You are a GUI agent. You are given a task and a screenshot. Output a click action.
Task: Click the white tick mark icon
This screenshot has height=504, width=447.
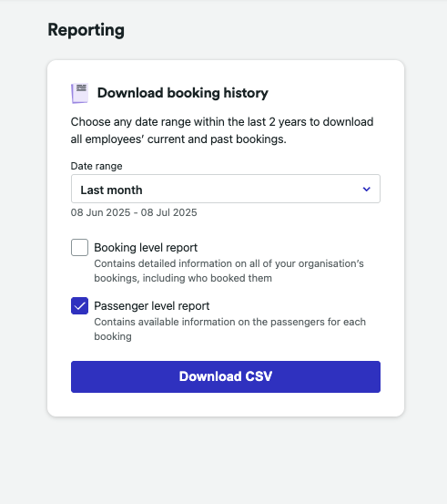pyautogui.click(x=79, y=306)
